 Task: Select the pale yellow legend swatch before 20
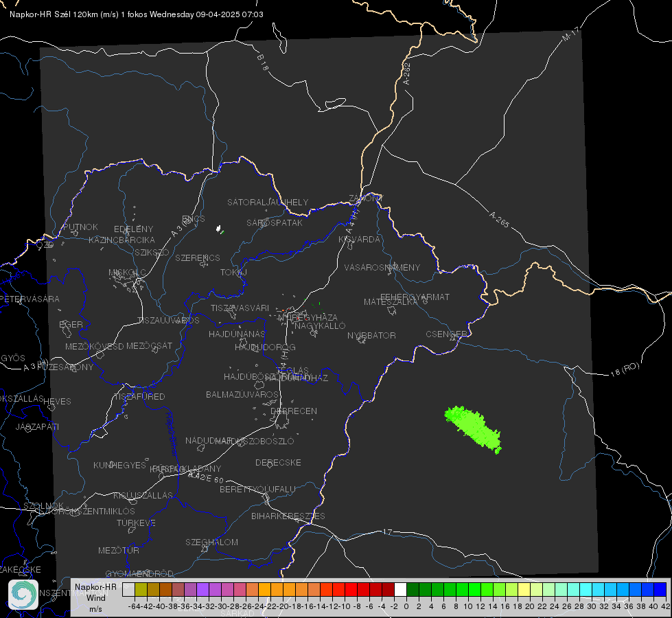click(x=524, y=589)
